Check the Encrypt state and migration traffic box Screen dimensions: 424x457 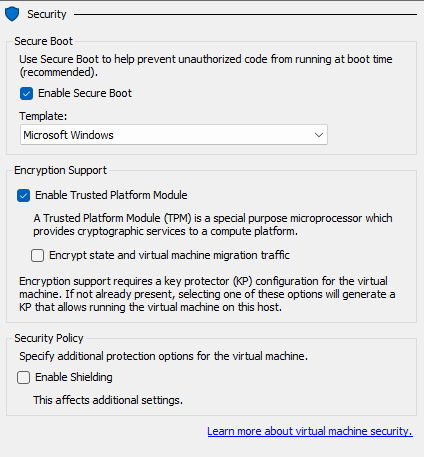pyautogui.click(x=37, y=256)
